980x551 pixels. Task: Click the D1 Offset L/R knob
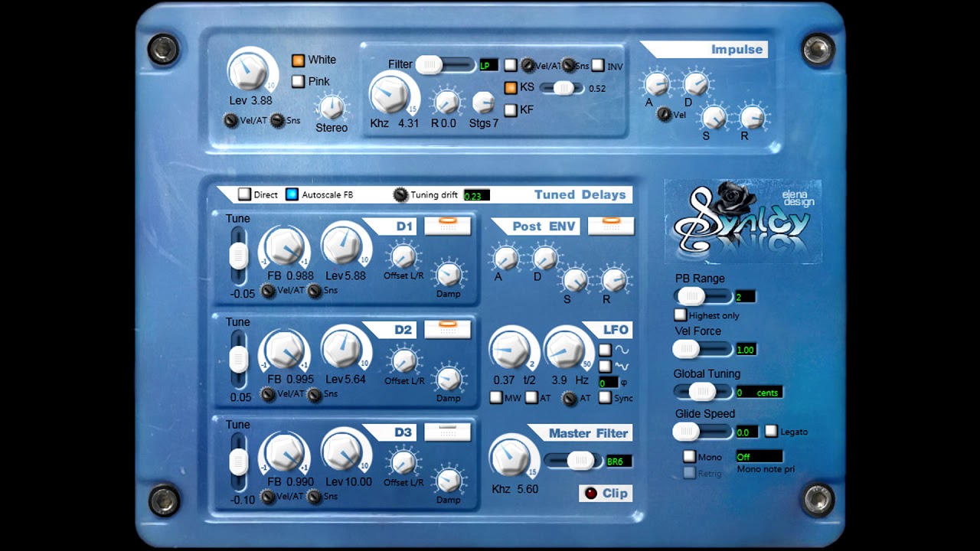click(403, 256)
